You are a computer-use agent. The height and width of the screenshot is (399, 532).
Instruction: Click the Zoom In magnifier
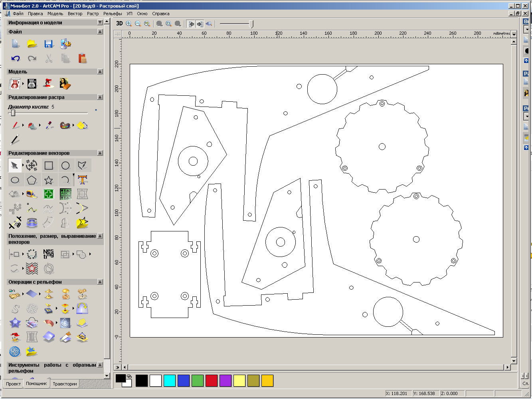(129, 24)
